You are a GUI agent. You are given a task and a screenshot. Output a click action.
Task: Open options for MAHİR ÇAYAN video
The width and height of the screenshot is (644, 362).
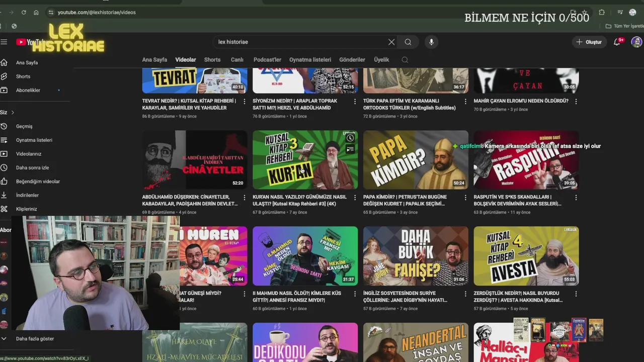click(x=576, y=102)
